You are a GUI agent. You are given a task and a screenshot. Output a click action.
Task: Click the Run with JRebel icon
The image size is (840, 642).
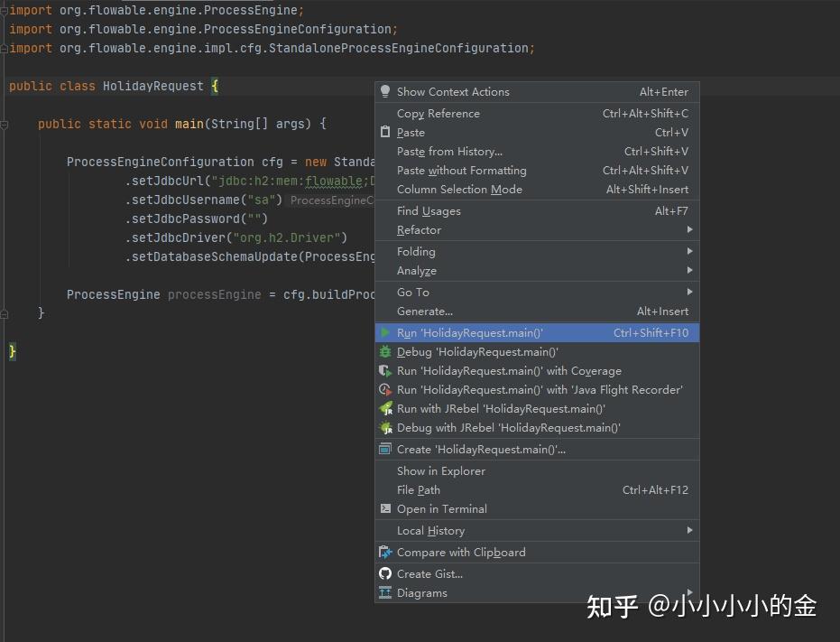coord(386,408)
